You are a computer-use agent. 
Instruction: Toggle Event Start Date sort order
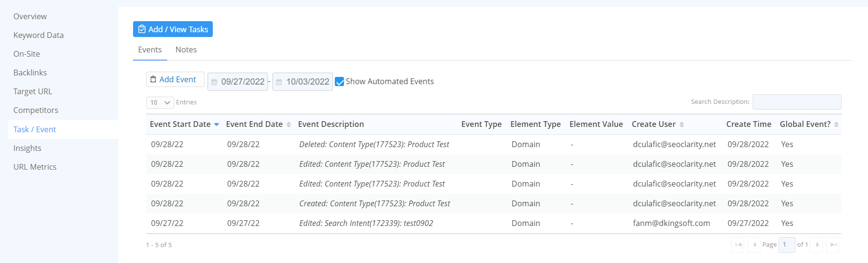pos(217,125)
